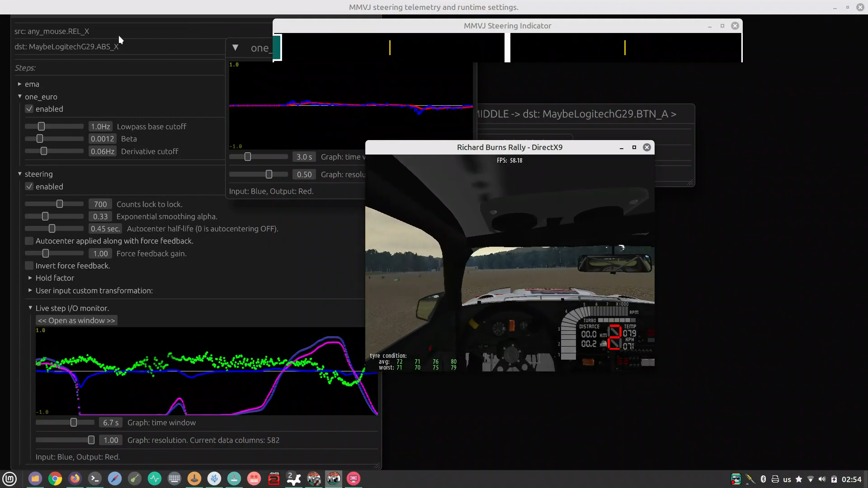Viewport: 868px width, 488px height.
Task: Click the Force feedback gain value field
Action: (100, 253)
